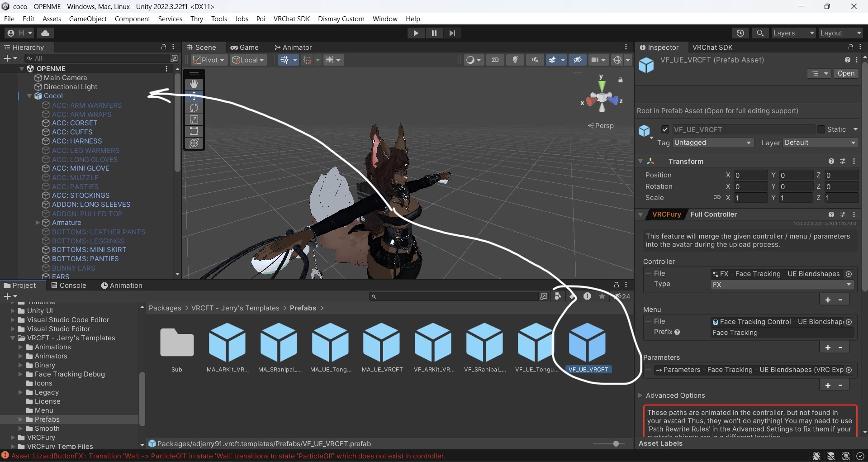Click the Open prefab button
This screenshot has height=462, width=868.
pos(846,73)
